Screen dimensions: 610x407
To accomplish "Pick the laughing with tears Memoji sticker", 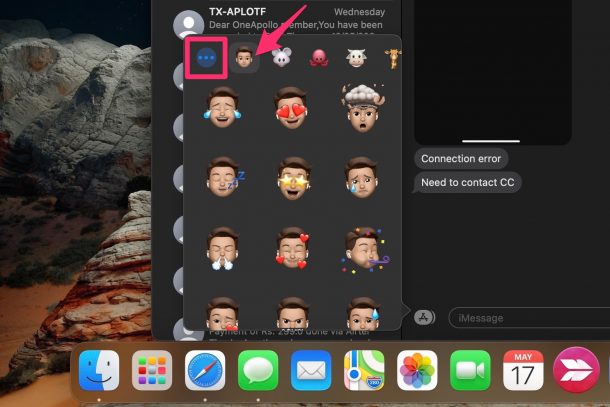I will 222,107.
